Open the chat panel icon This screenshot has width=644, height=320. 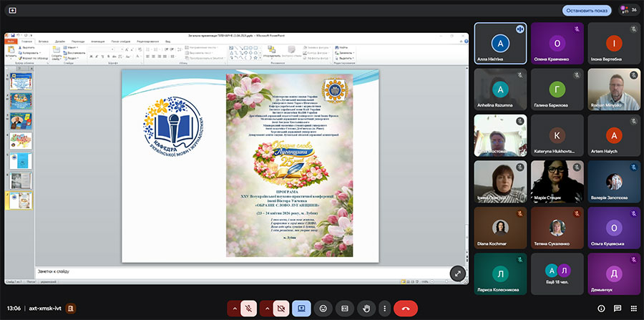click(618, 308)
